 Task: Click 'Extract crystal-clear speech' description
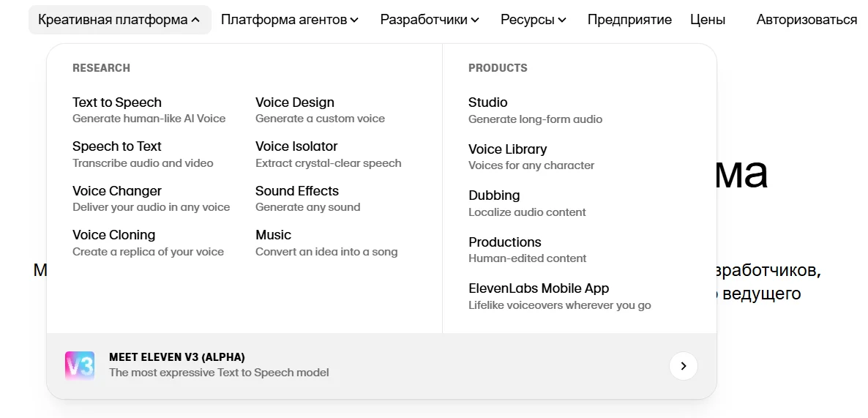[329, 163]
